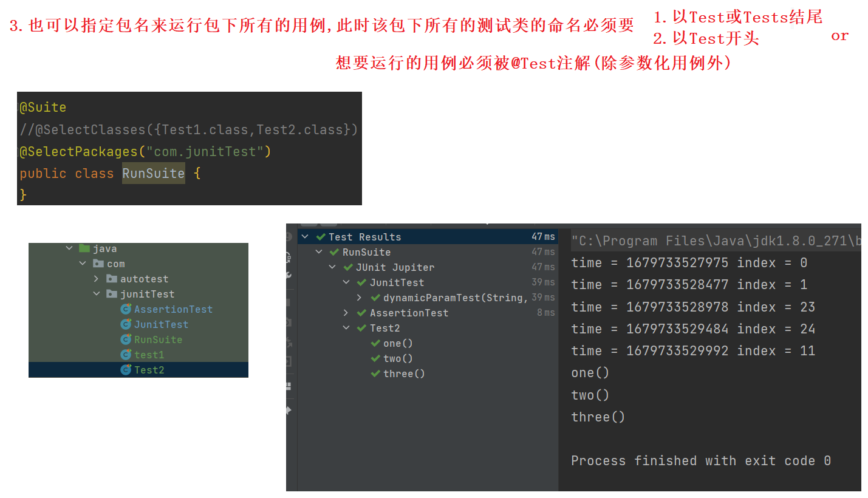Image resolution: width=868 pixels, height=498 pixels.
Task: Click green check beside JUnit Jupiter
Action: [348, 267]
